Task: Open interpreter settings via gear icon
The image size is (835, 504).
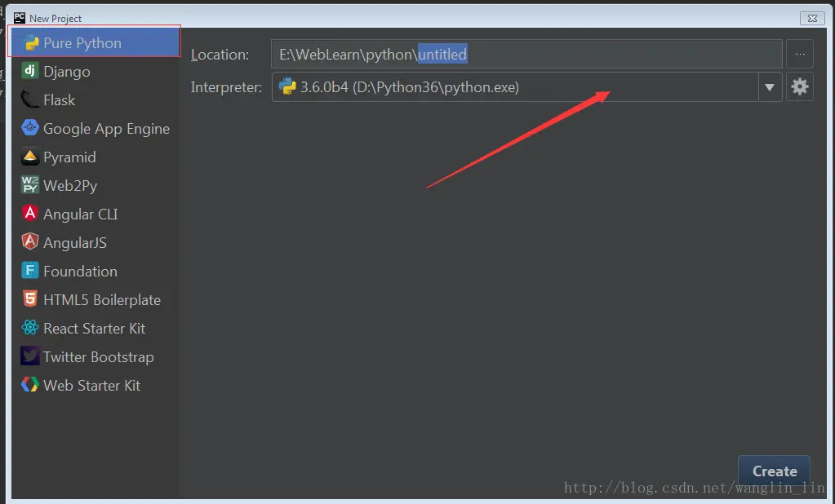Action: tap(800, 86)
